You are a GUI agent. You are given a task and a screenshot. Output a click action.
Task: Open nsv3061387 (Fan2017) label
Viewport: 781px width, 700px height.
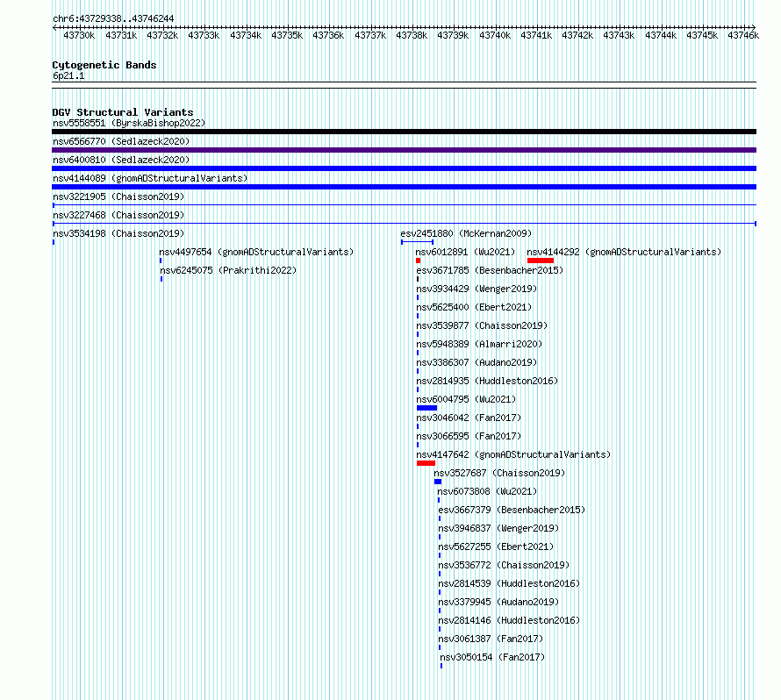click(x=491, y=639)
